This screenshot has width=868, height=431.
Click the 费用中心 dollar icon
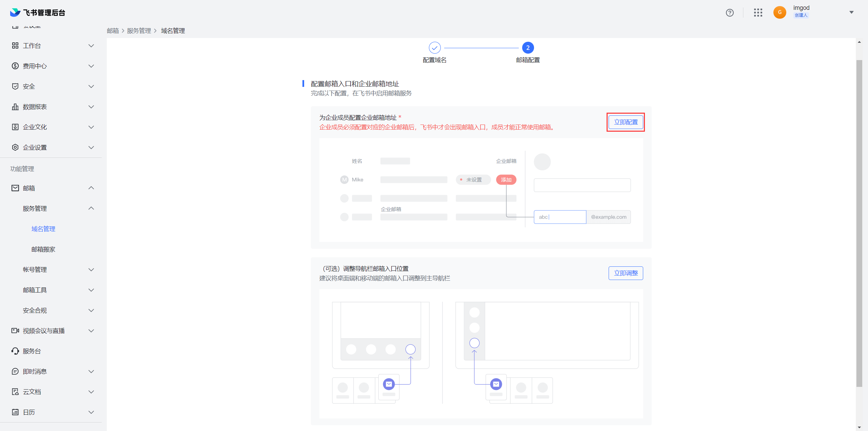tap(15, 66)
